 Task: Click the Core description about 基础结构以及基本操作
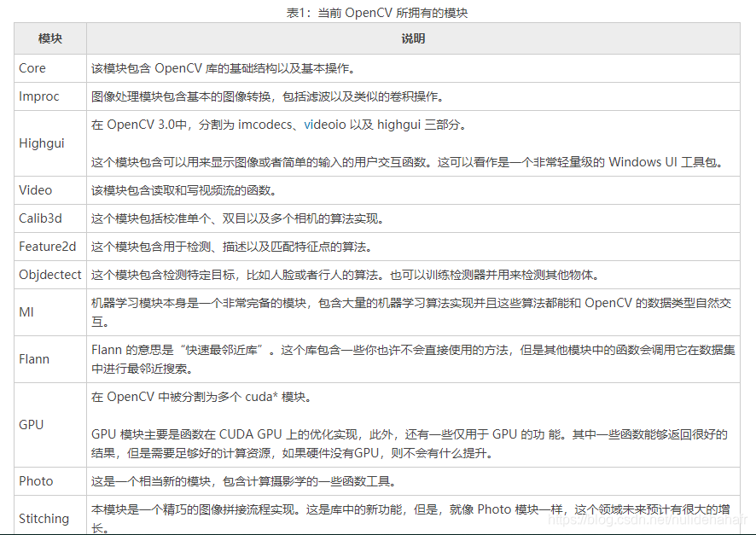(224, 68)
